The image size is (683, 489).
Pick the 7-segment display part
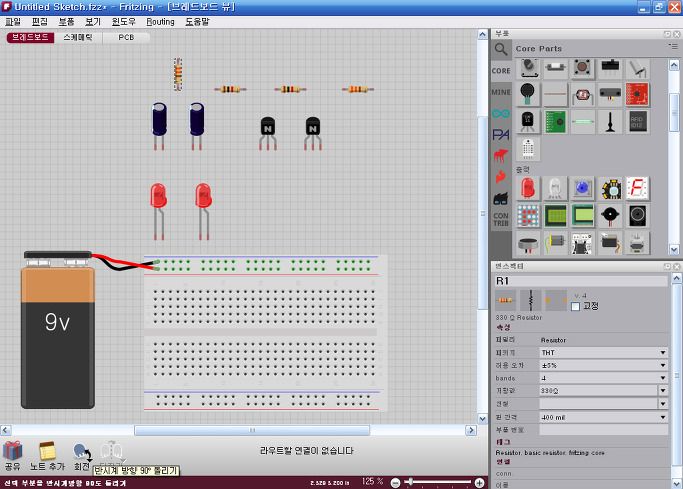coord(637,188)
